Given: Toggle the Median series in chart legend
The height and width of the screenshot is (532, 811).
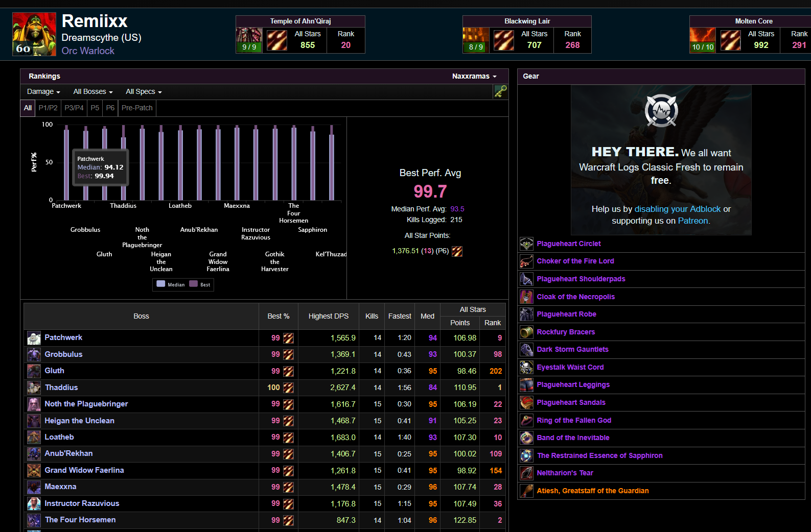Looking at the screenshot, I should click(171, 284).
